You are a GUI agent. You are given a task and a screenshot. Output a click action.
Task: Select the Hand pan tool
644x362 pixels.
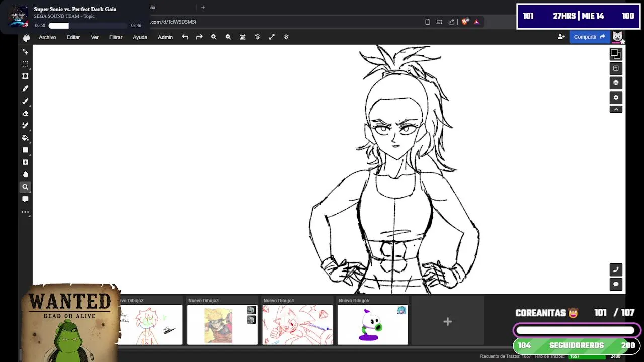[25, 174]
